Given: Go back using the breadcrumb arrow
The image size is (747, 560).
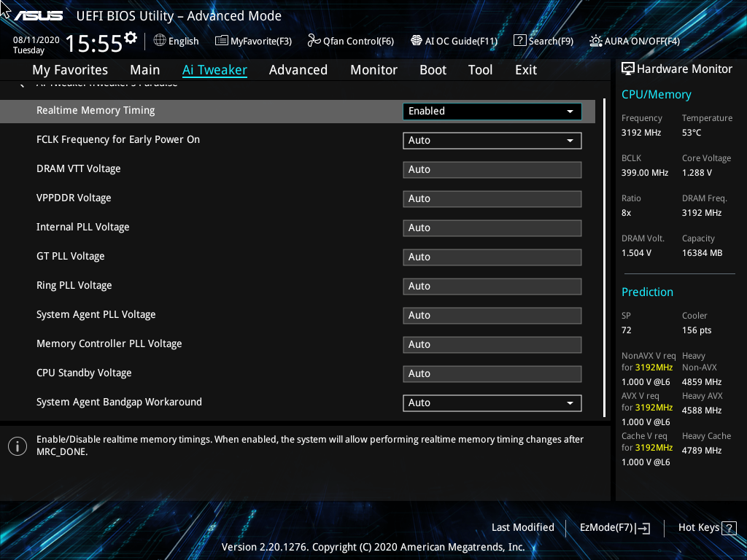Looking at the screenshot, I should tap(21, 85).
